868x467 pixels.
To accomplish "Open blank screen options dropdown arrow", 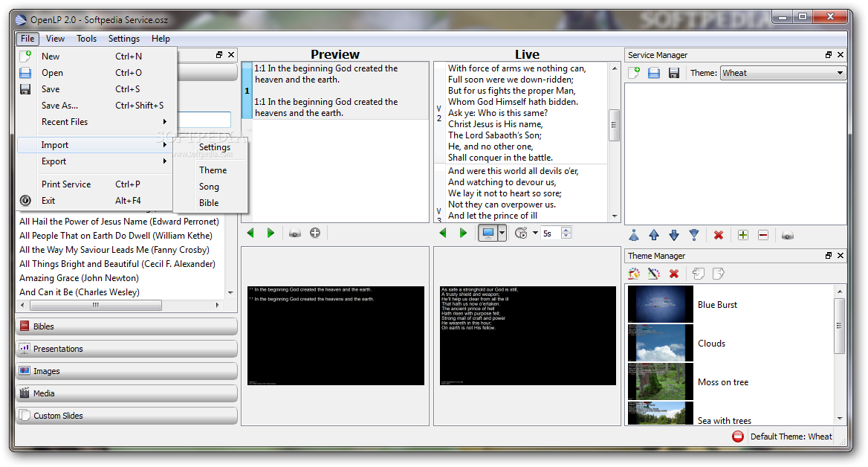I will point(502,233).
